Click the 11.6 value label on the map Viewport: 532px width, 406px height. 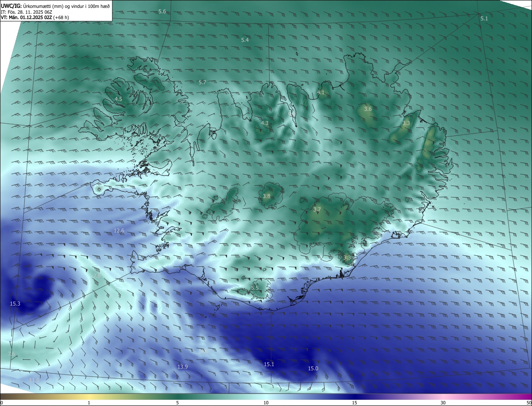[x=34, y=380]
